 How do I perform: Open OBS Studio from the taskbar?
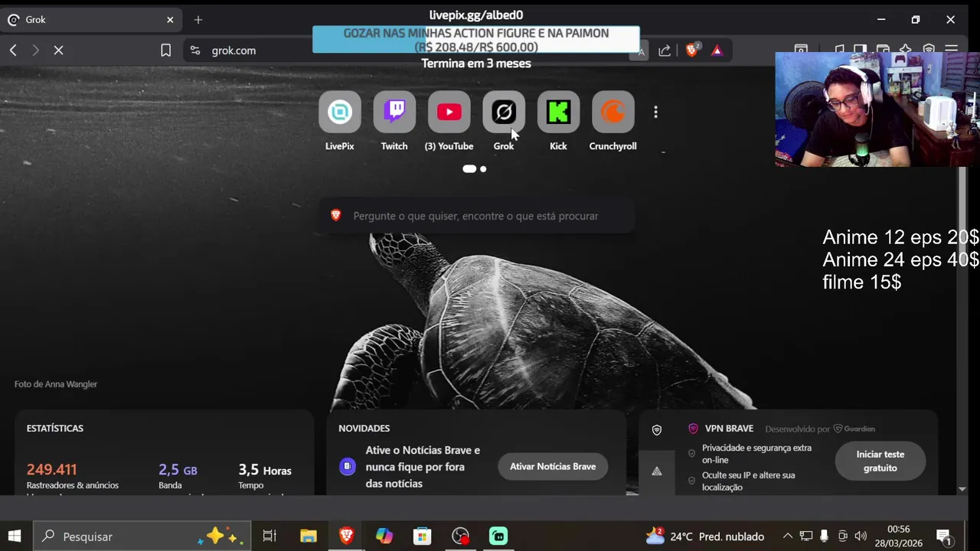[460, 536]
